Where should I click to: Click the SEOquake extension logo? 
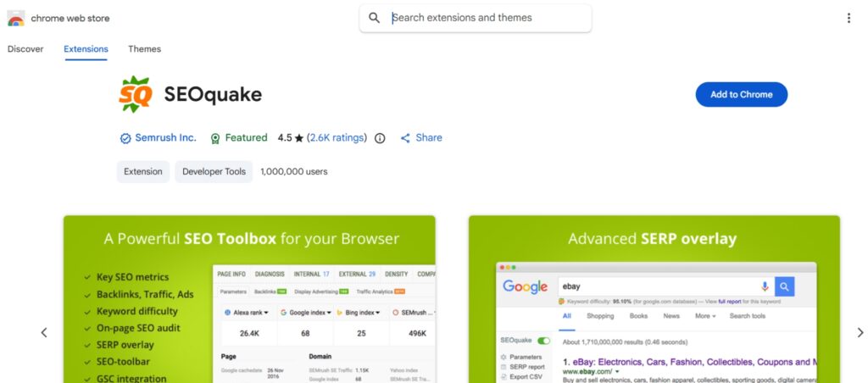tap(135, 95)
